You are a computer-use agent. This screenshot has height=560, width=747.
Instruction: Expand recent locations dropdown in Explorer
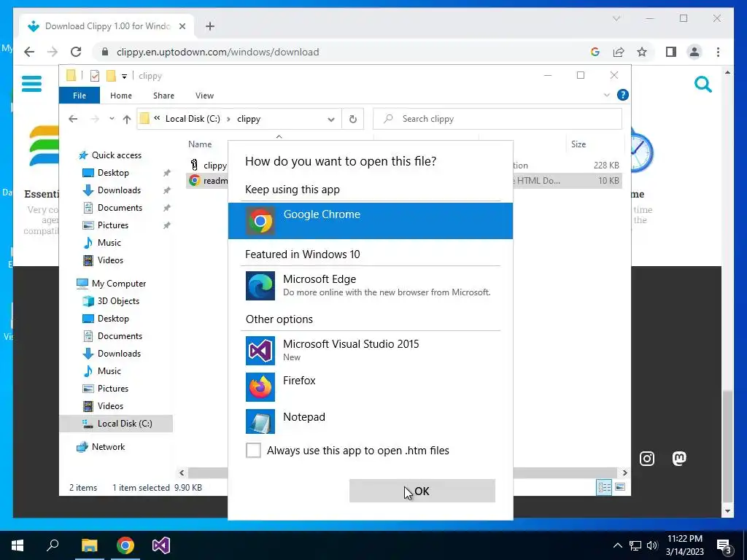pos(112,119)
